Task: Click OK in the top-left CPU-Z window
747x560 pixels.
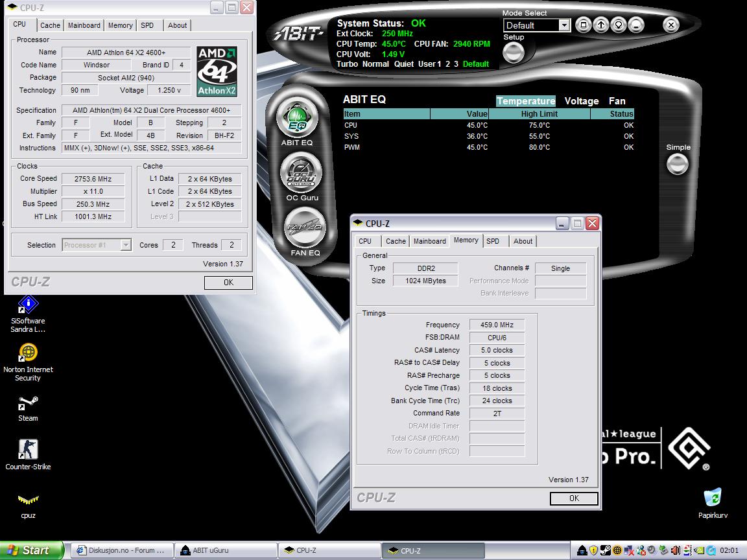Action: pos(229,283)
